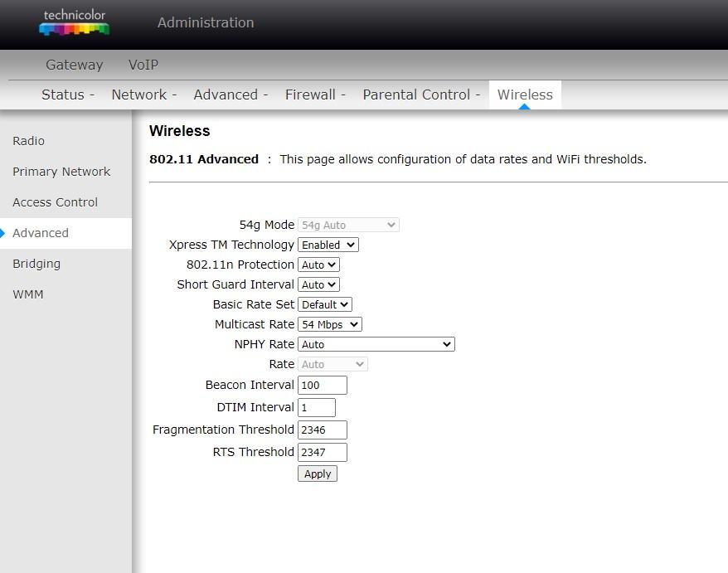Open the Advanced tab in the navigation bar
This screenshot has width=728, height=573.
click(231, 95)
